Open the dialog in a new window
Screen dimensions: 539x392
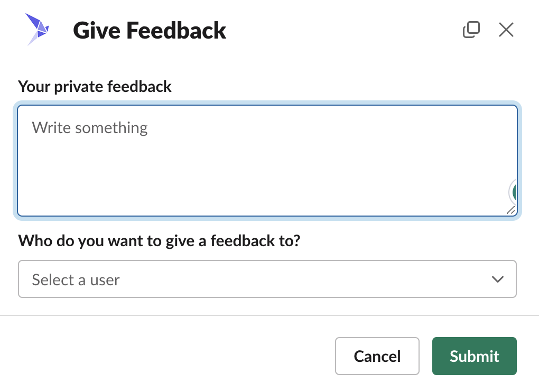(471, 30)
